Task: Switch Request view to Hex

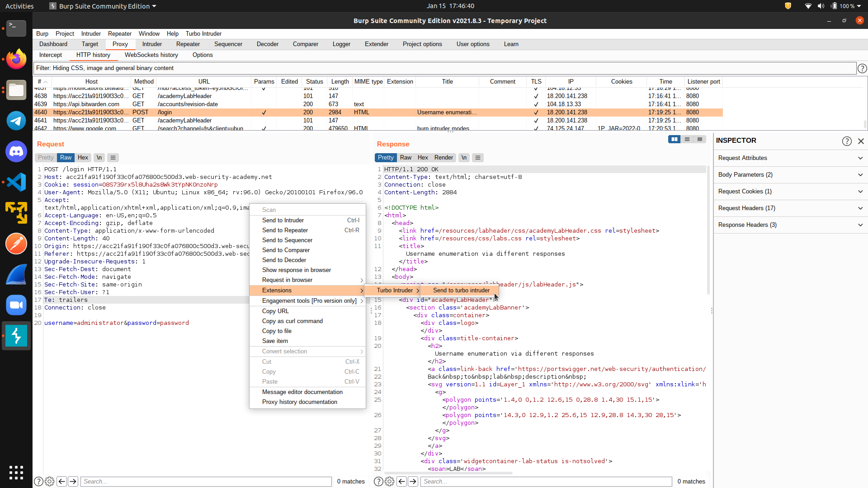Action: (x=83, y=158)
